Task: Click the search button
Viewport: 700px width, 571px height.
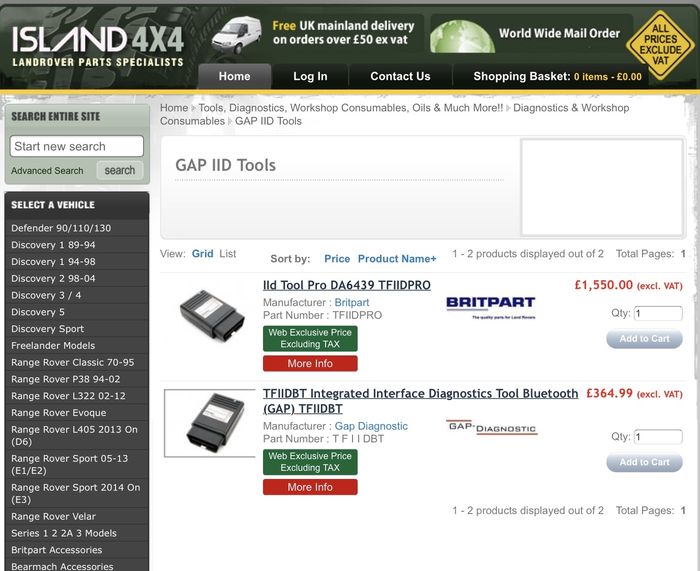Action: [x=120, y=170]
